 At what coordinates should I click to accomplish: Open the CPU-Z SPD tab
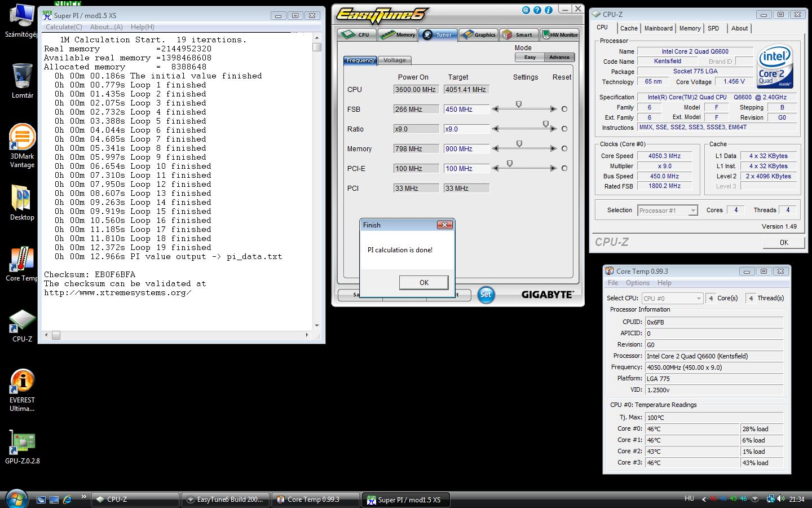click(713, 28)
